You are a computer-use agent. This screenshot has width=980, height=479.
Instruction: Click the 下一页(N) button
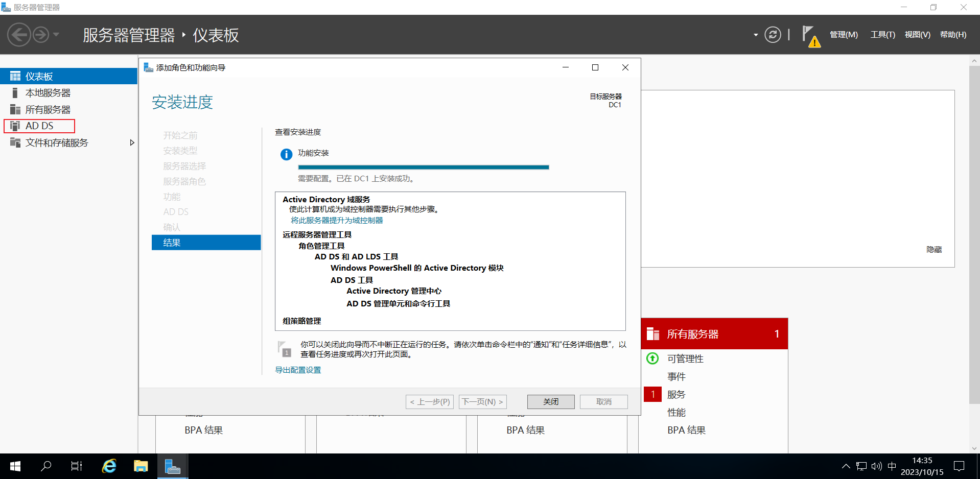[x=482, y=402]
